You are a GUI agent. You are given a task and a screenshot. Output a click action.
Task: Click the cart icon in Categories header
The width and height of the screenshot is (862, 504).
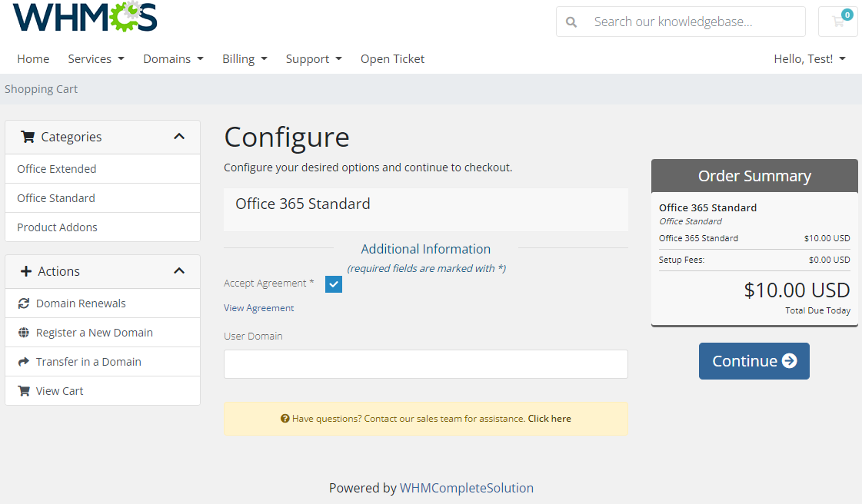point(28,136)
